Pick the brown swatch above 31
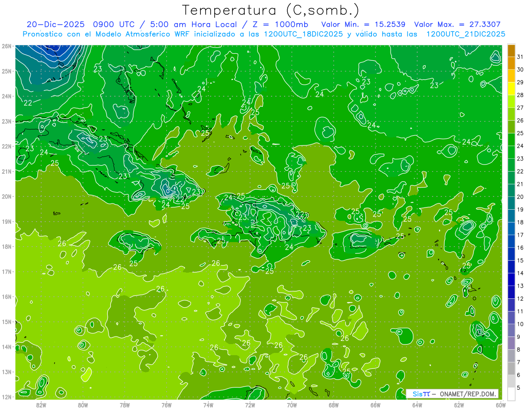Screen dimensions: 532x411 click(511, 51)
